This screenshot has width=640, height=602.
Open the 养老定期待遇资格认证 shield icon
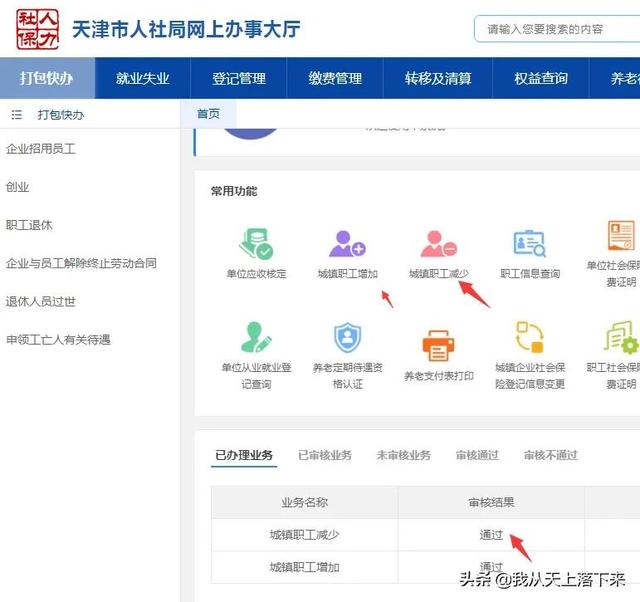[347, 337]
